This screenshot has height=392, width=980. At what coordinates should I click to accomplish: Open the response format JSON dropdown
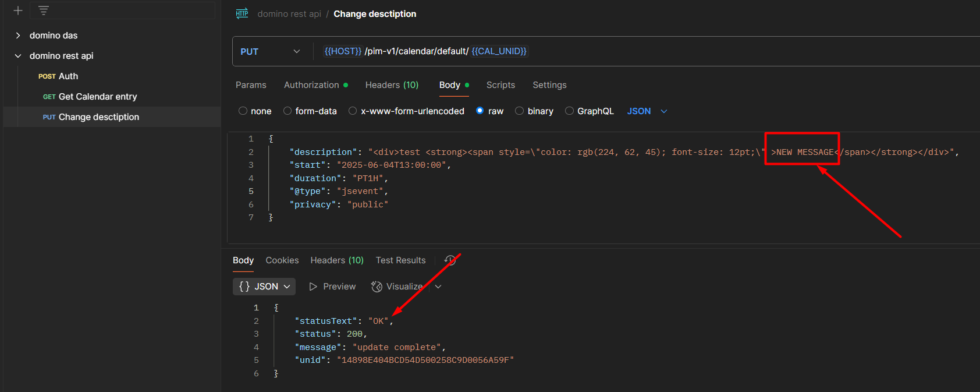[x=264, y=287]
